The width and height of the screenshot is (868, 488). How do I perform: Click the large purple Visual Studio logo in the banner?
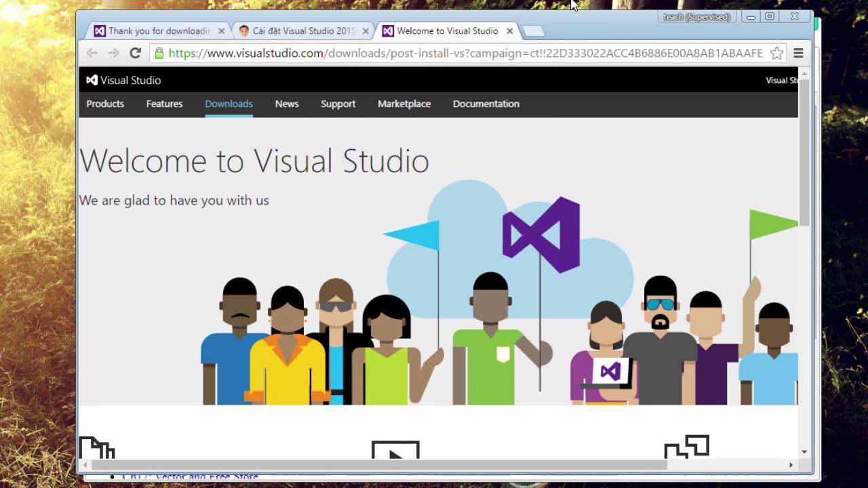(541, 235)
